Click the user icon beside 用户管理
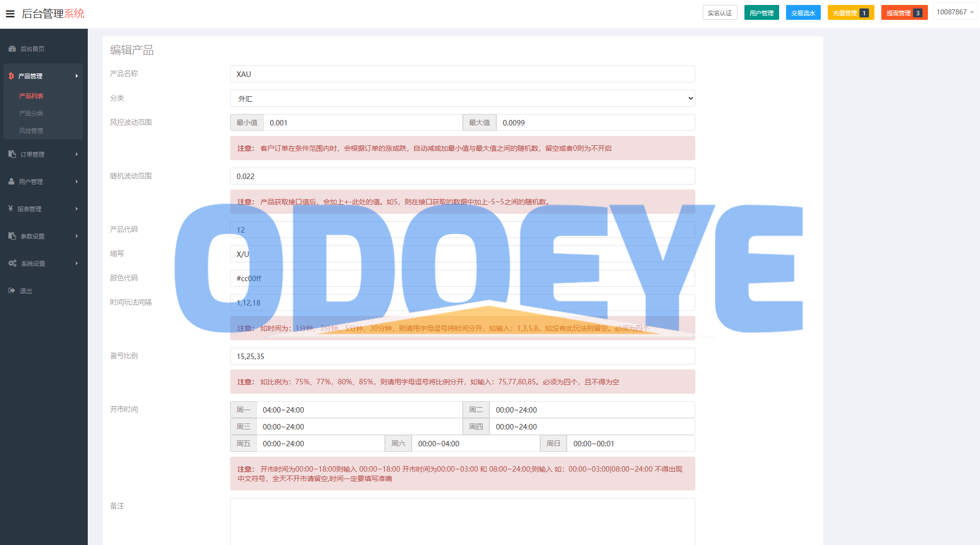Viewport: 980px width, 545px height. [11, 182]
